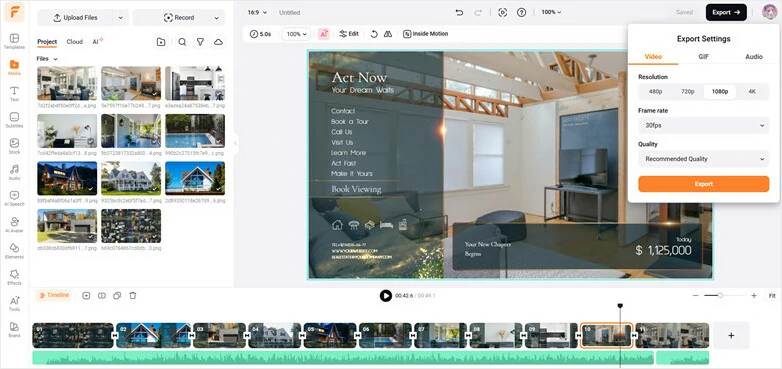Delete the selected timeline scene
Image resolution: width=782 pixels, height=369 pixels.
tap(133, 296)
